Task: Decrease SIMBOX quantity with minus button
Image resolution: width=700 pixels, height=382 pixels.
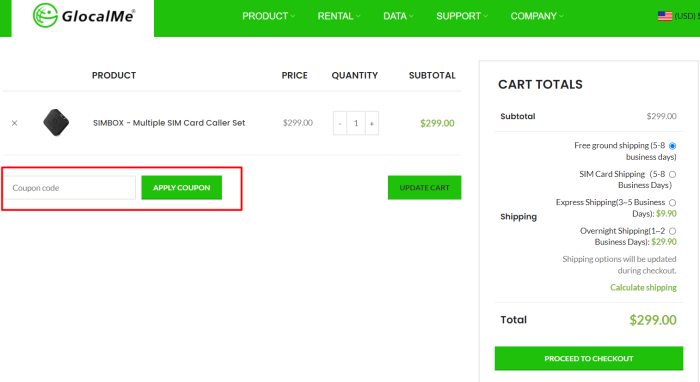Action: point(340,123)
